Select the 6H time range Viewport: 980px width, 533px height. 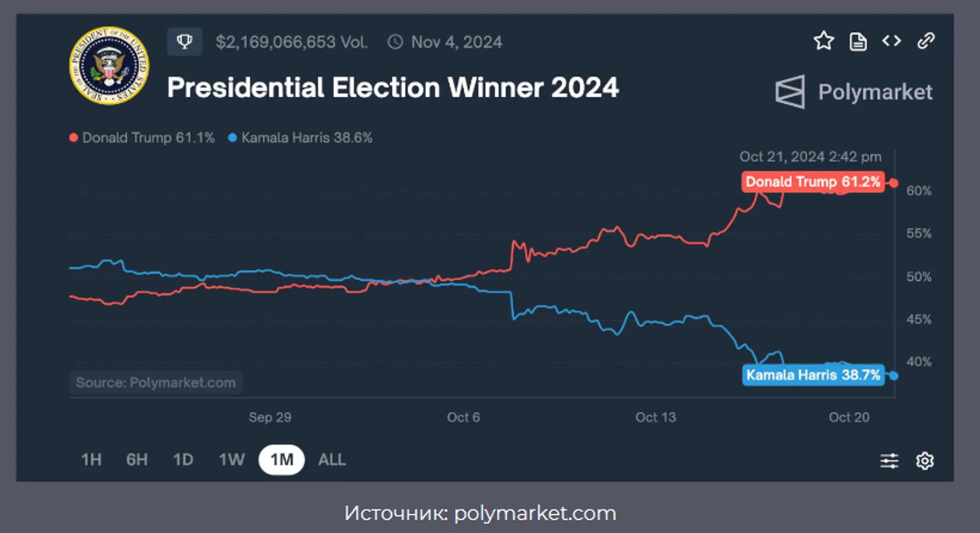click(x=137, y=460)
